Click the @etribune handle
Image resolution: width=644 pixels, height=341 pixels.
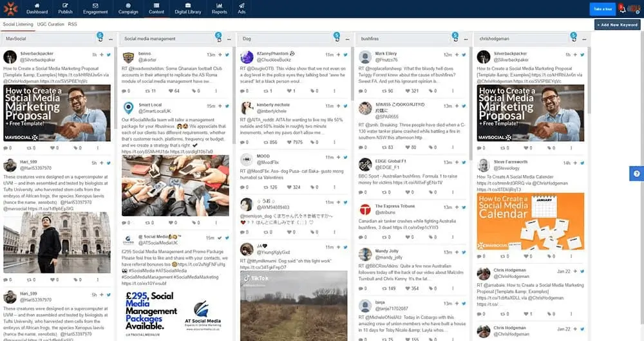385,212
